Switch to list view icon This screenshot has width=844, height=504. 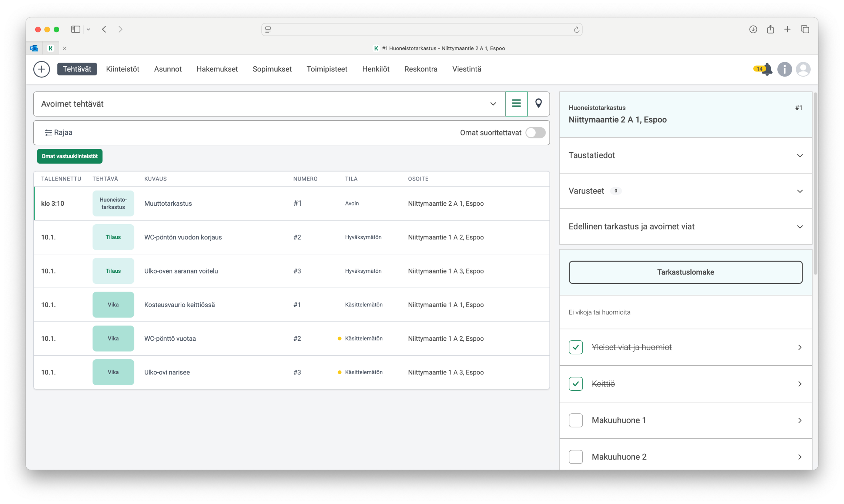click(516, 104)
